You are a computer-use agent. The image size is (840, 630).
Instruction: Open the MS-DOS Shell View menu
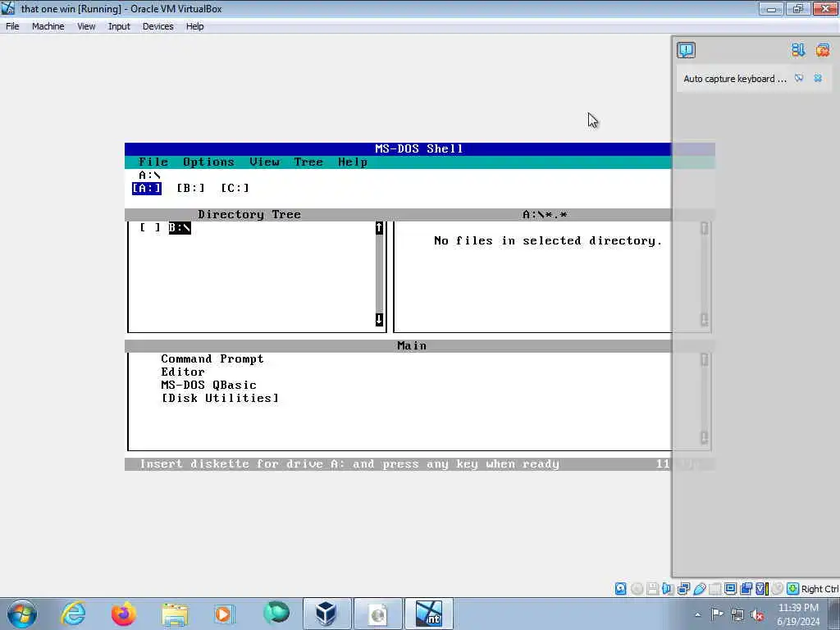click(x=264, y=162)
